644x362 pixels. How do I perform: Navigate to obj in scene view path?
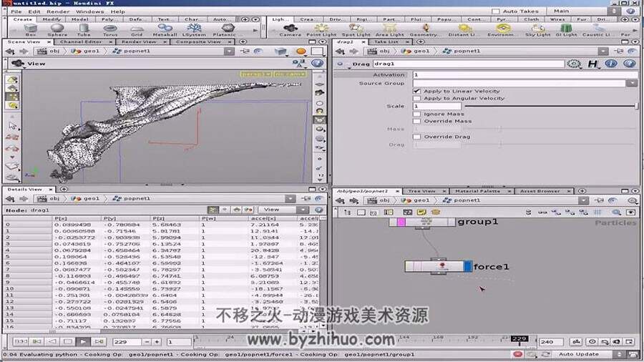[x=49, y=52]
